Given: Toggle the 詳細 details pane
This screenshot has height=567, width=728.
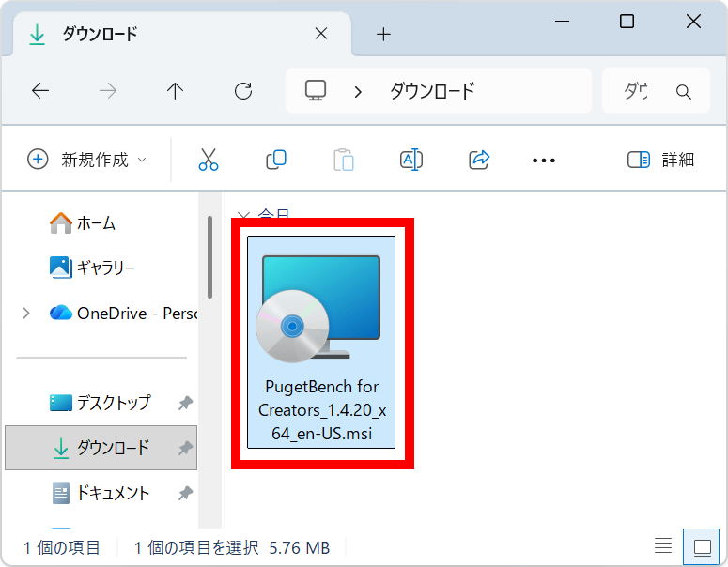Looking at the screenshot, I should click(660, 160).
